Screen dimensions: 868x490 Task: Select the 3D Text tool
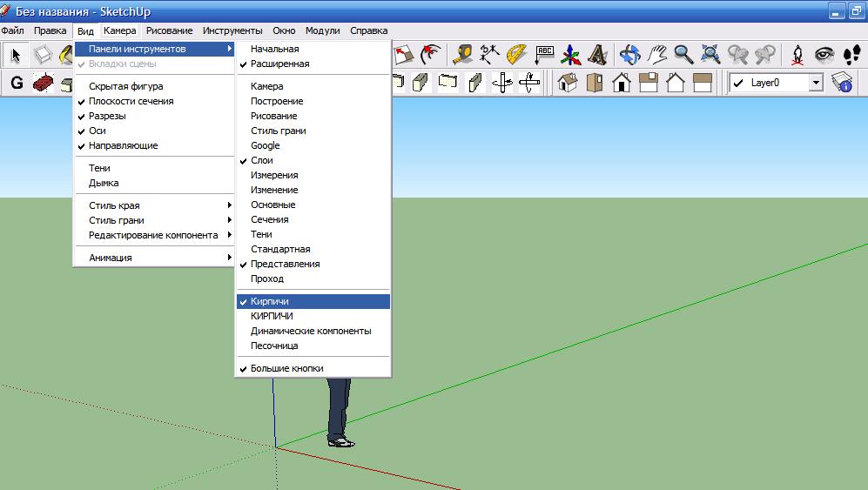coord(597,55)
